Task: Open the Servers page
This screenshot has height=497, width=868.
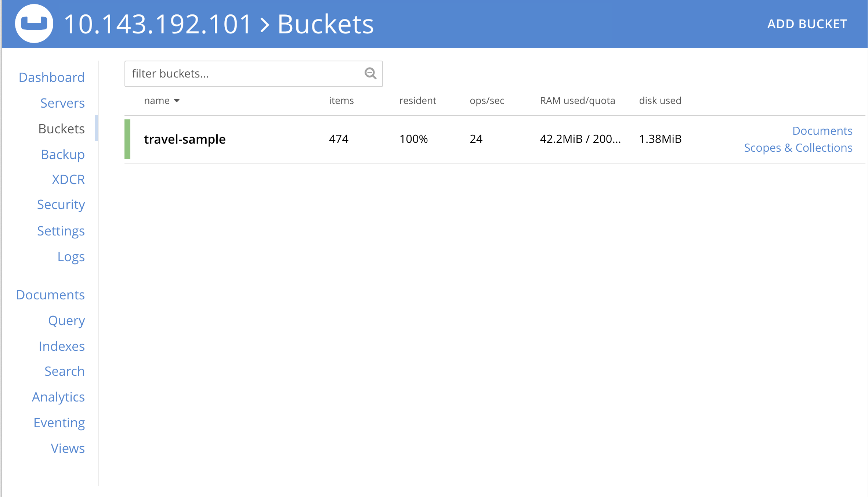Action: point(62,103)
